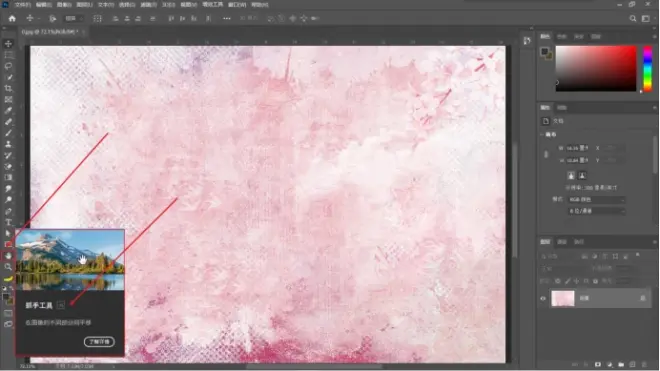Image resolution: width=660 pixels, height=371 pixels.
Task: Collapse the 画布 canvas section
Action: pyautogui.click(x=542, y=135)
